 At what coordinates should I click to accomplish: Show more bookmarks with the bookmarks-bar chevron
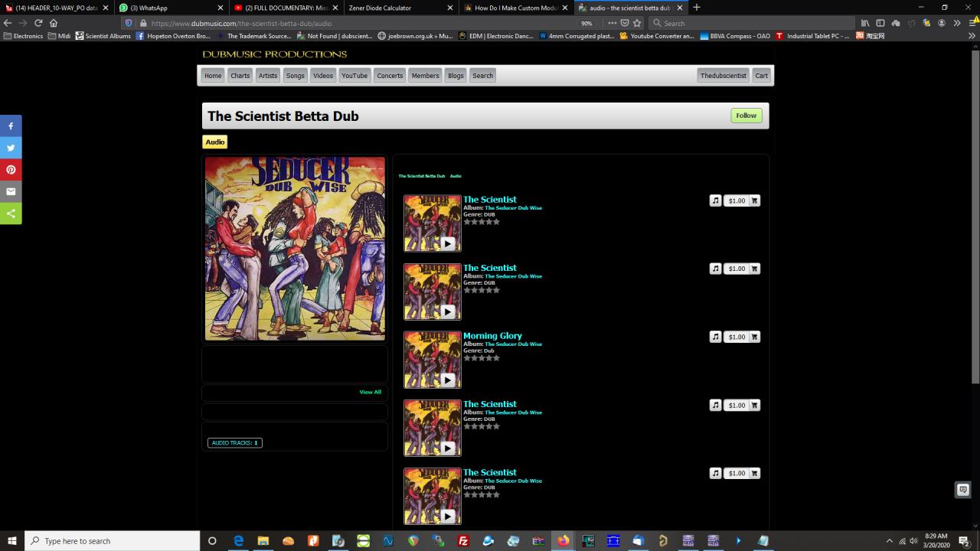(x=972, y=35)
